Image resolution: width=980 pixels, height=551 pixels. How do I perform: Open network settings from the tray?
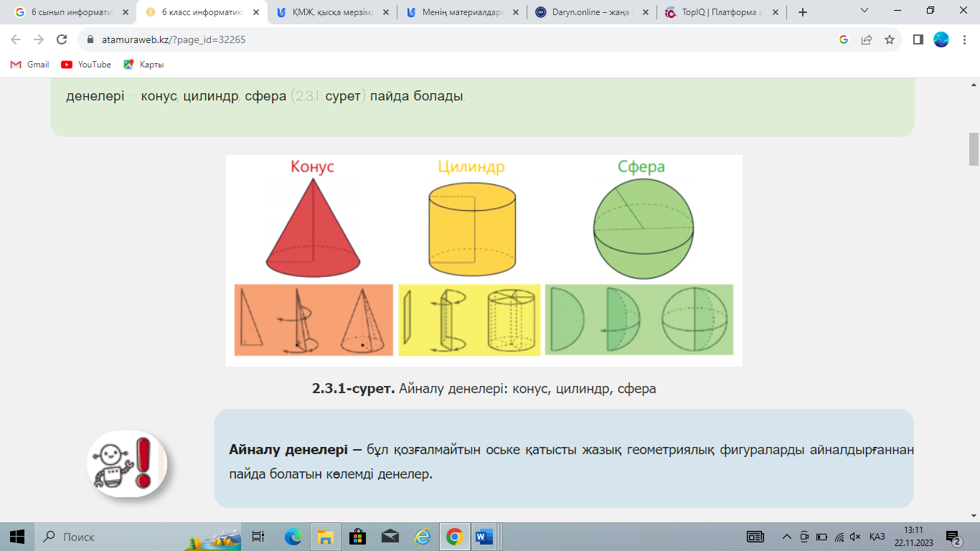coord(839,537)
